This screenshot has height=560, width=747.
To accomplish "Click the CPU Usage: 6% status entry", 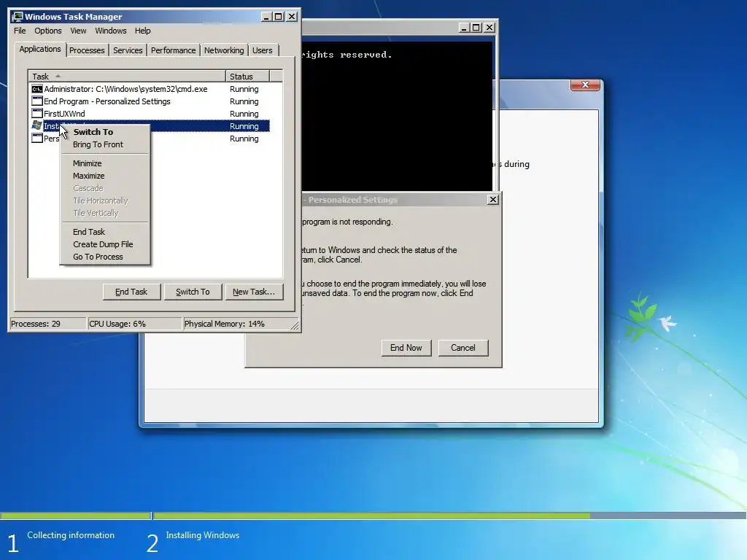I will (x=135, y=324).
